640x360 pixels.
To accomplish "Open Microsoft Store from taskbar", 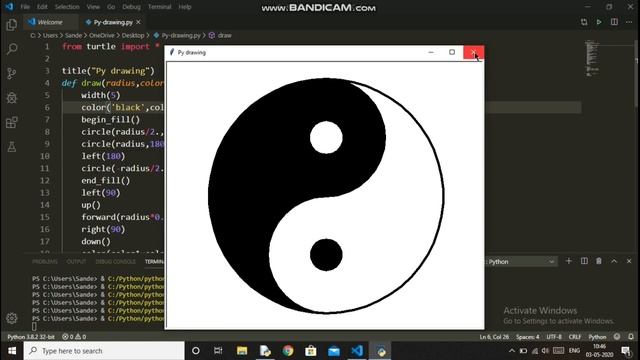I will pos(311,351).
